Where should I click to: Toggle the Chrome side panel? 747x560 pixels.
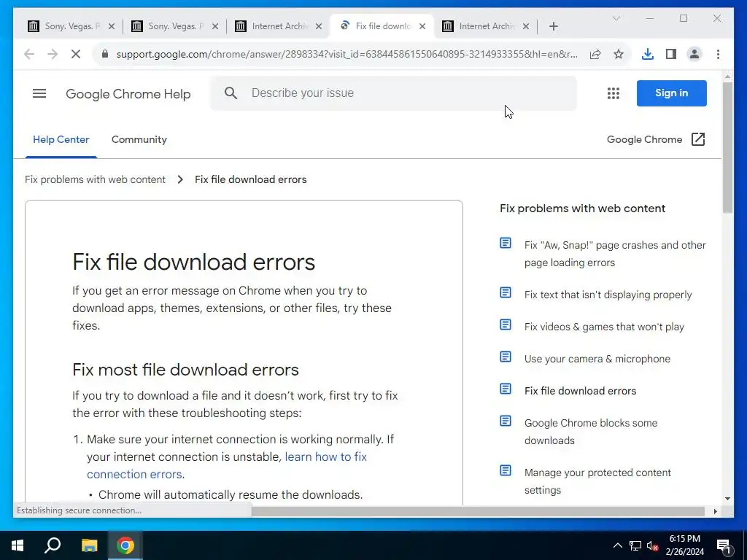671,54
